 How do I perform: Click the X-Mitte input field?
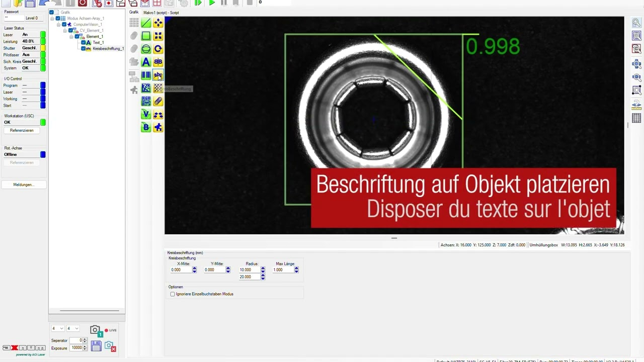(181, 270)
